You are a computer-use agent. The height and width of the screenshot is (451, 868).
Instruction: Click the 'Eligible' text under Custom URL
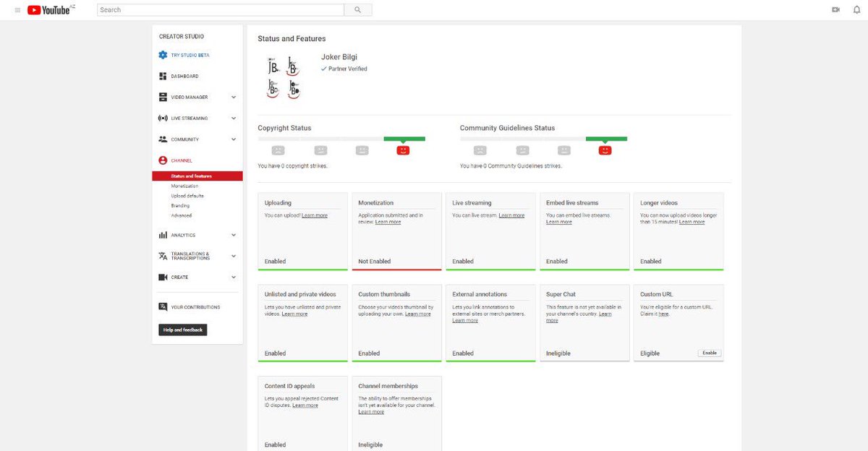coord(650,353)
